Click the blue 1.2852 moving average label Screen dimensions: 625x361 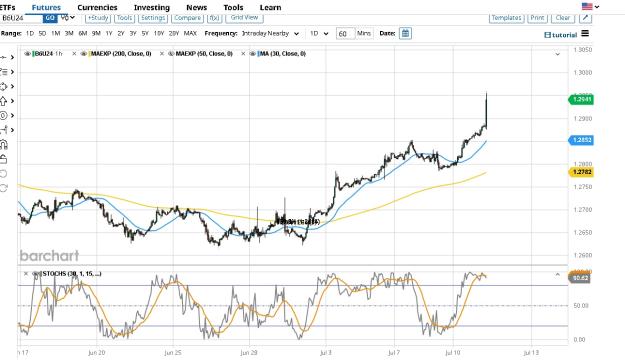tap(581, 140)
